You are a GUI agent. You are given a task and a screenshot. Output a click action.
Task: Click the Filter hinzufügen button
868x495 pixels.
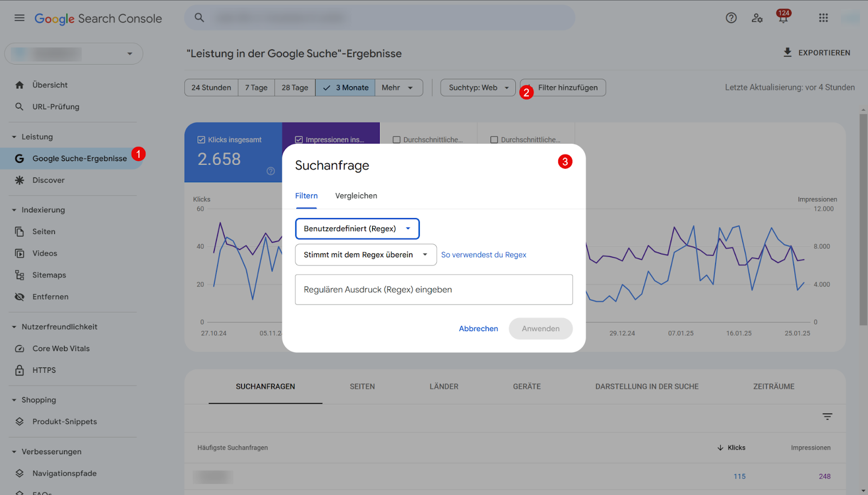click(563, 87)
